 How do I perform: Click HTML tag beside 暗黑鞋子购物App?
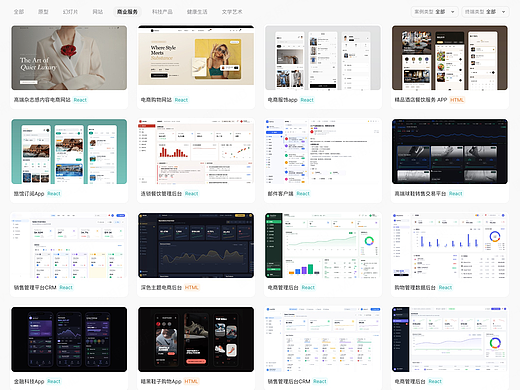click(191, 381)
